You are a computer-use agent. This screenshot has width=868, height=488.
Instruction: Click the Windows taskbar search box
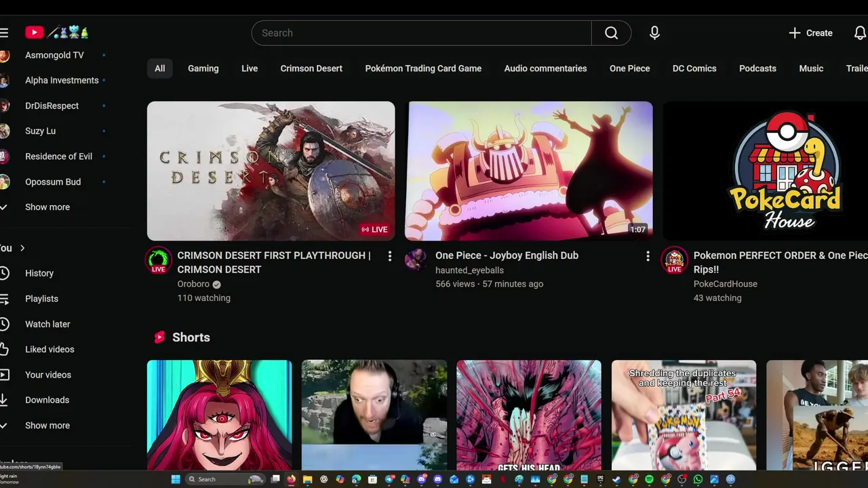pos(225,479)
